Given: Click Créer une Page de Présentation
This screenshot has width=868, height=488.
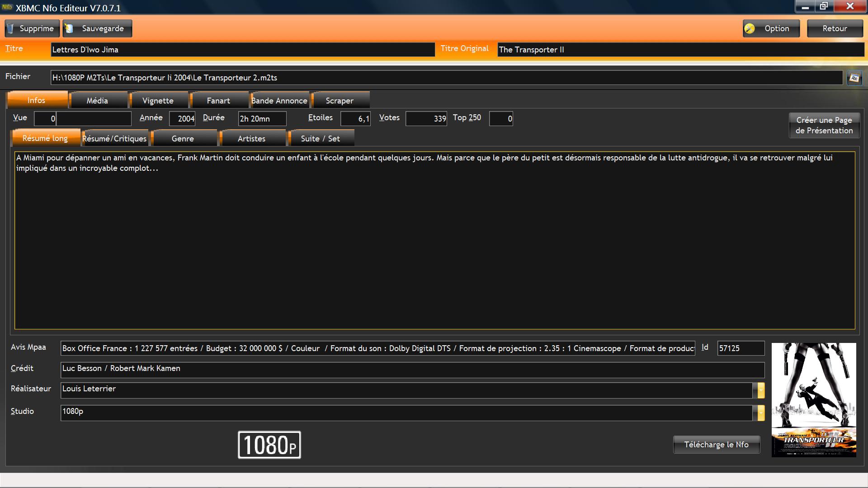Looking at the screenshot, I should [824, 125].
